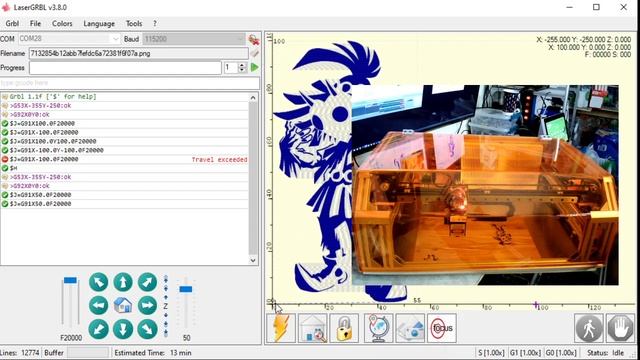Click the open file icon beside Filename
This screenshot has width=640, height=360.
pyautogui.click(x=254, y=53)
